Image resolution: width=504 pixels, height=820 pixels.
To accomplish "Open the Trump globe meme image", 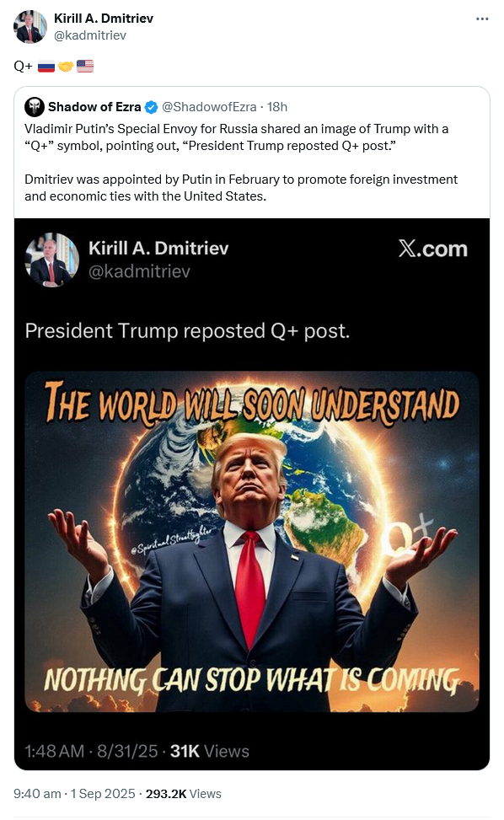I will (x=252, y=542).
